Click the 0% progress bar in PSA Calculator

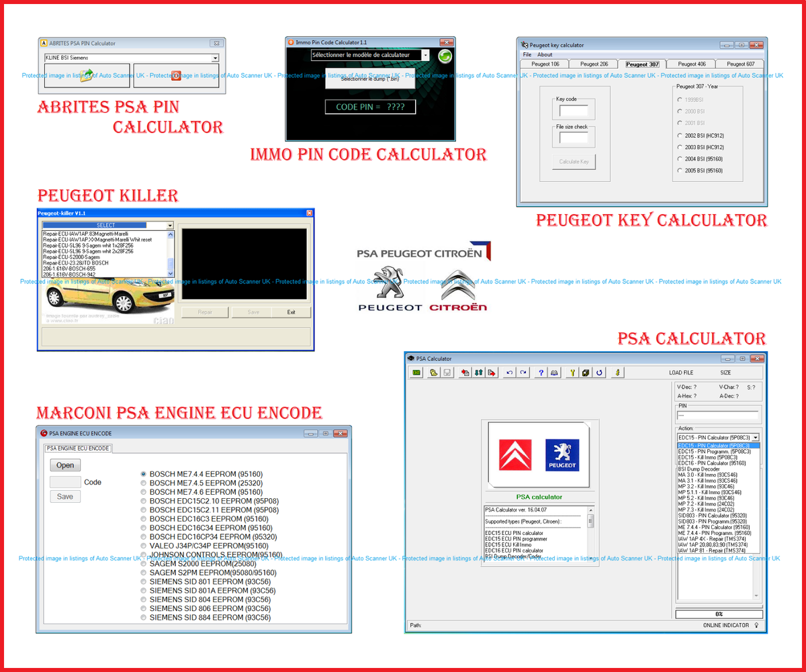(x=719, y=614)
